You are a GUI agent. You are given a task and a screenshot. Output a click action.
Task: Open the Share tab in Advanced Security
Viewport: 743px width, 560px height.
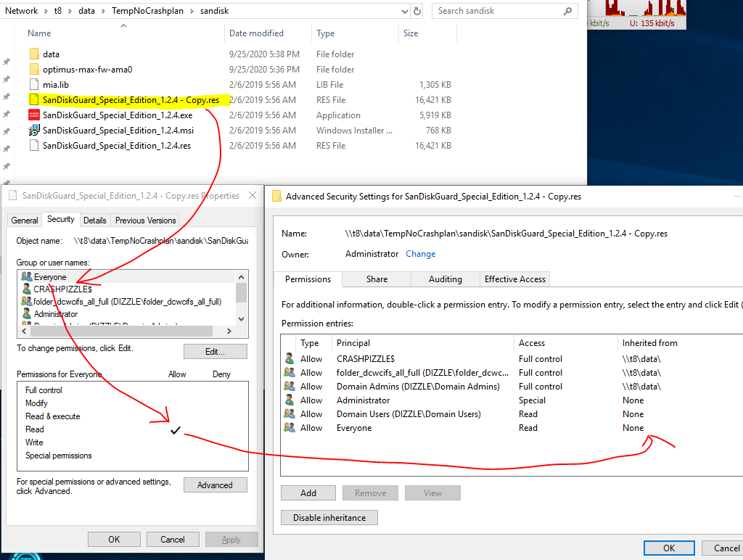coord(377,279)
